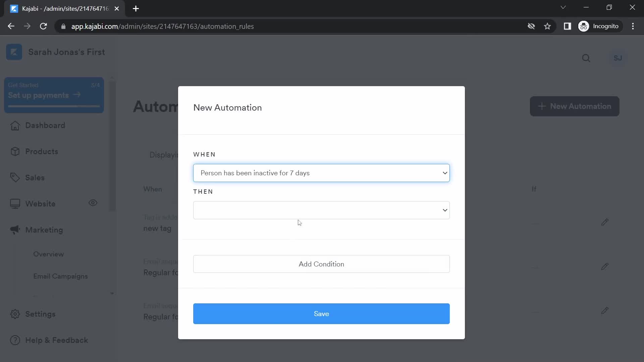This screenshot has width=644, height=362.
Task: Edit the second automation row pencil icon
Action: [x=604, y=266]
